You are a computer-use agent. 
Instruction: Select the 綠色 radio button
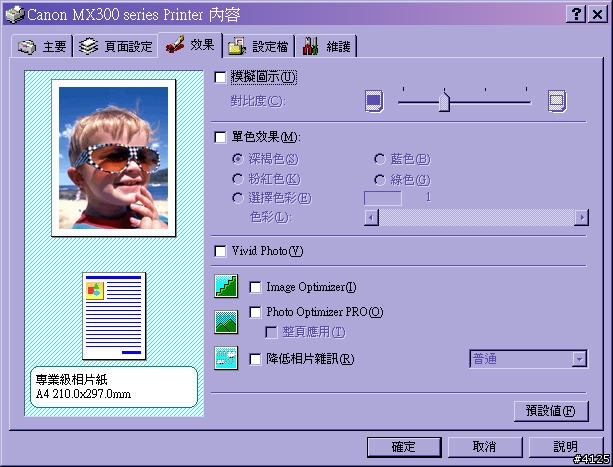point(379,180)
